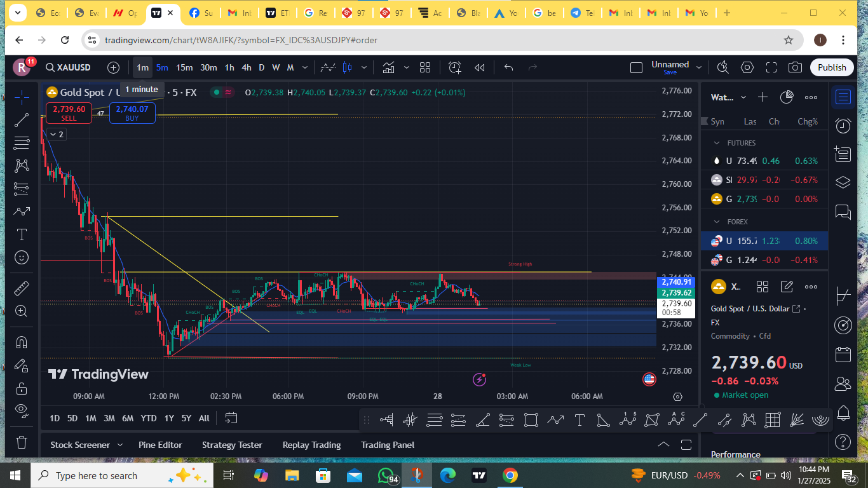Click the Publish button
Image resolution: width=868 pixels, height=488 pixels.
tap(832, 67)
